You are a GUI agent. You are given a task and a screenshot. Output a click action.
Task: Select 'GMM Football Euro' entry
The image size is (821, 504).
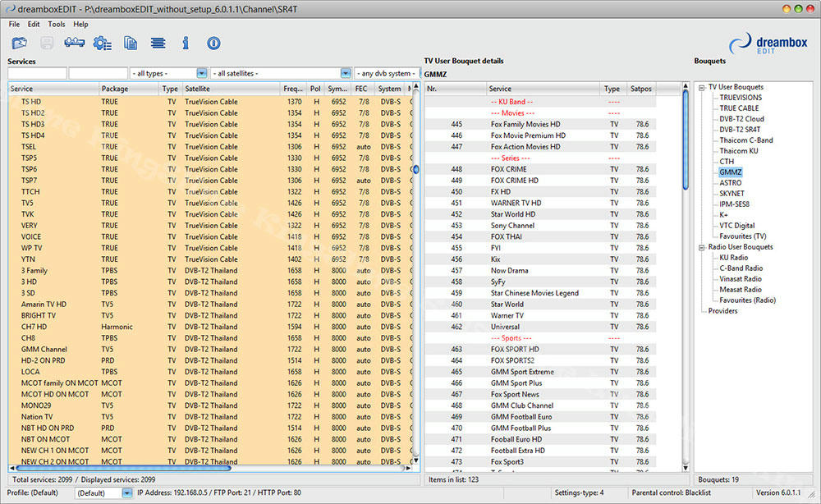coord(540,417)
